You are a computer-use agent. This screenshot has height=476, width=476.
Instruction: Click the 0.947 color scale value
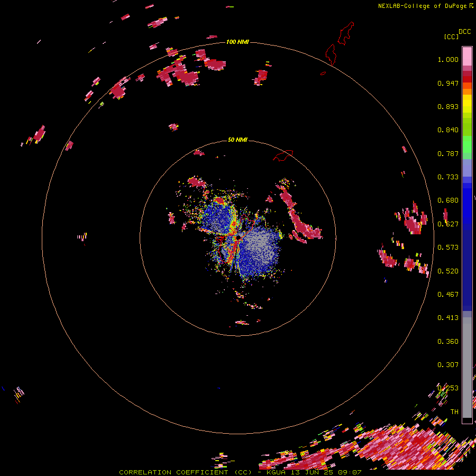(x=448, y=83)
